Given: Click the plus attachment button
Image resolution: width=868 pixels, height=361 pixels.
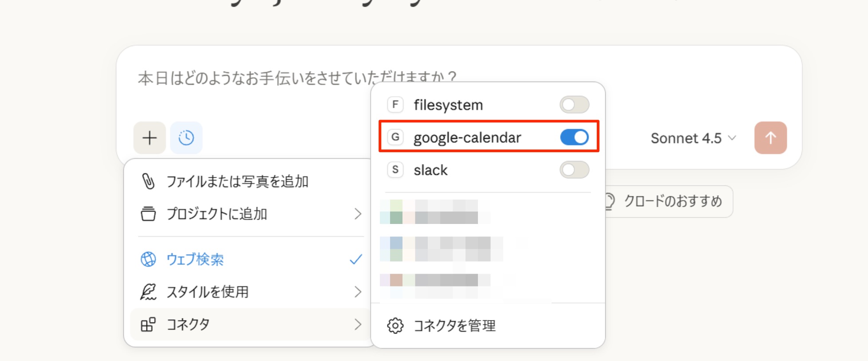Looking at the screenshot, I should pos(150,138).
